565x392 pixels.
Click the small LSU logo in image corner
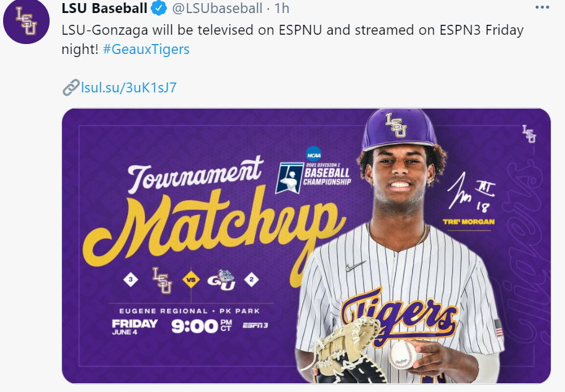529,134
